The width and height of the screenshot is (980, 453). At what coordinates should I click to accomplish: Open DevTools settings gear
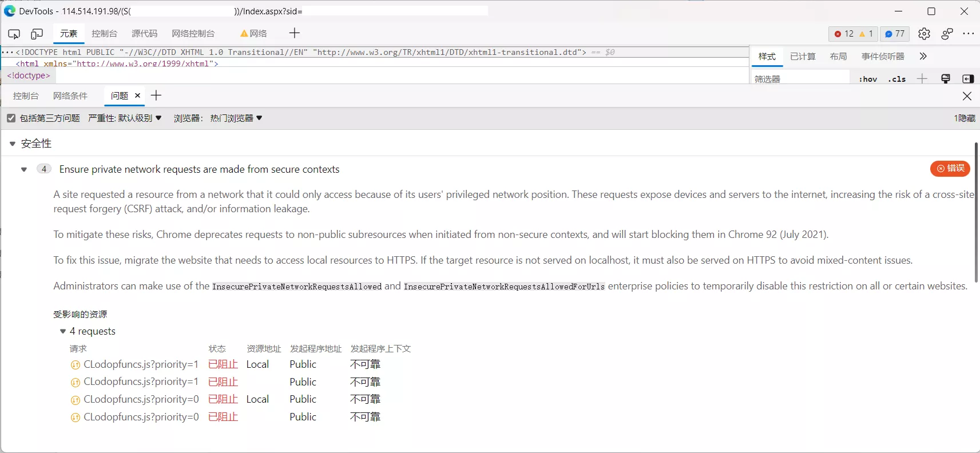click(x=924, y=34)
